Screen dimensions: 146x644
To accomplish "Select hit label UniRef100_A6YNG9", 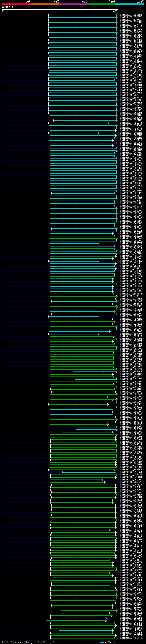I will click(131, 352).
